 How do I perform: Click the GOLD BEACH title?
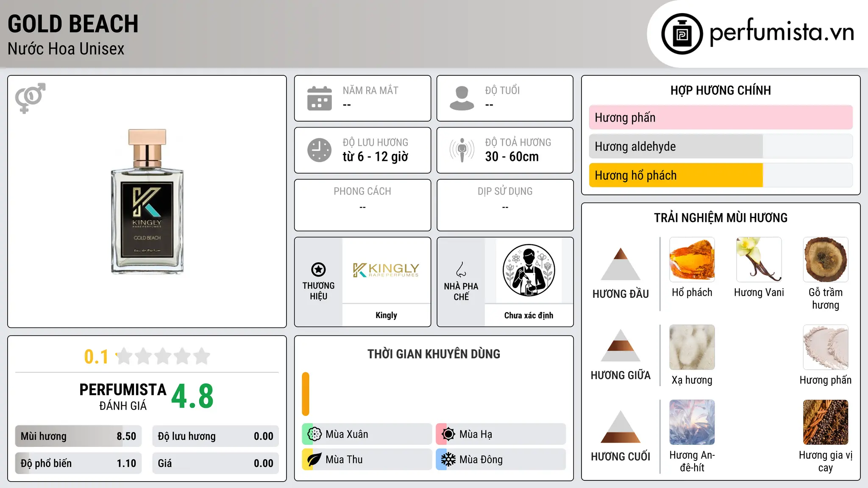73,24
